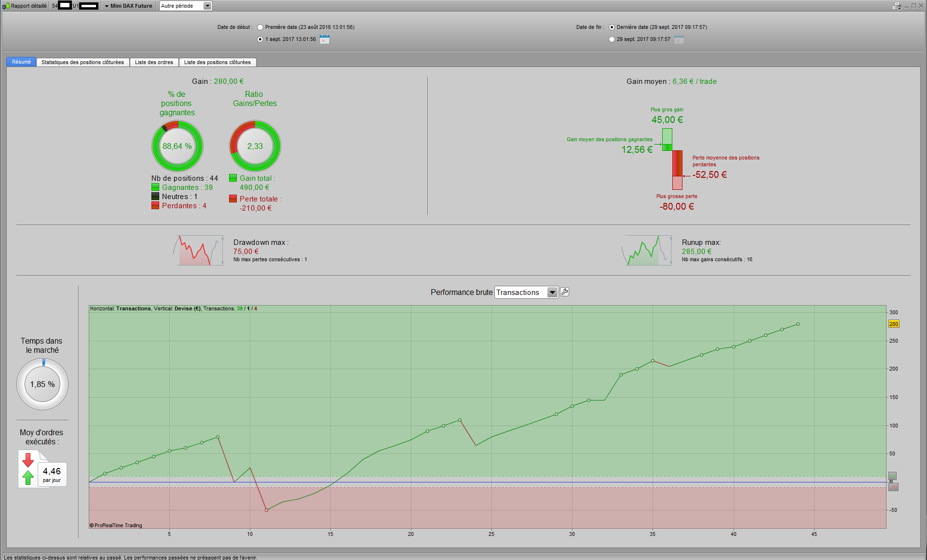Open the Transactions dropdown for Performance brute
The width and height of the screenshot is (927, 560).
(552, 293)
